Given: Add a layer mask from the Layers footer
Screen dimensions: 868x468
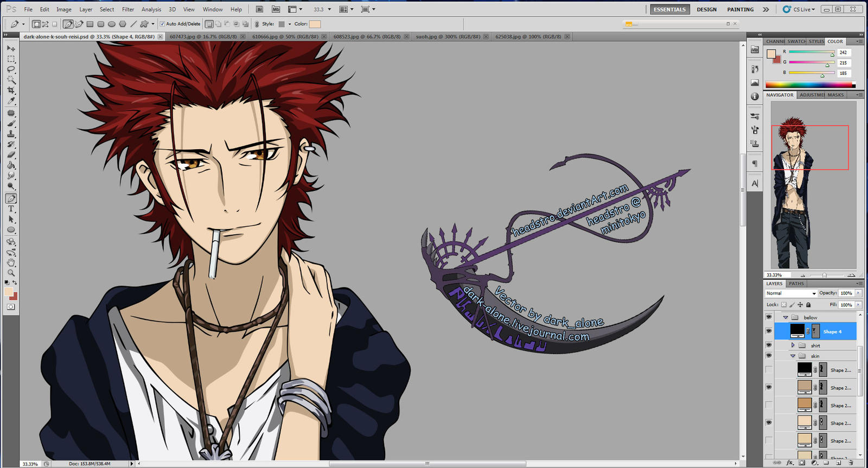Looking at the screenshot, I should coord(802,463).
